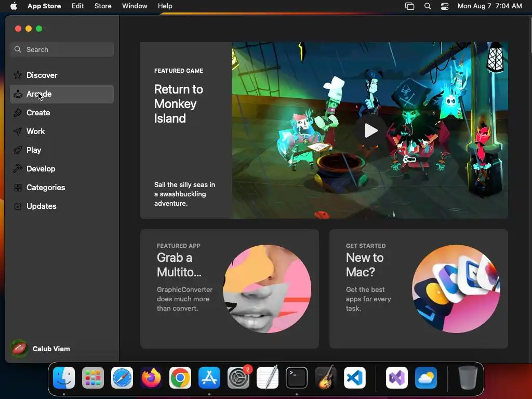The height and width of the screenshot is (399, 532).
Task: Click the App Store Search field
Action: point(62,49)
